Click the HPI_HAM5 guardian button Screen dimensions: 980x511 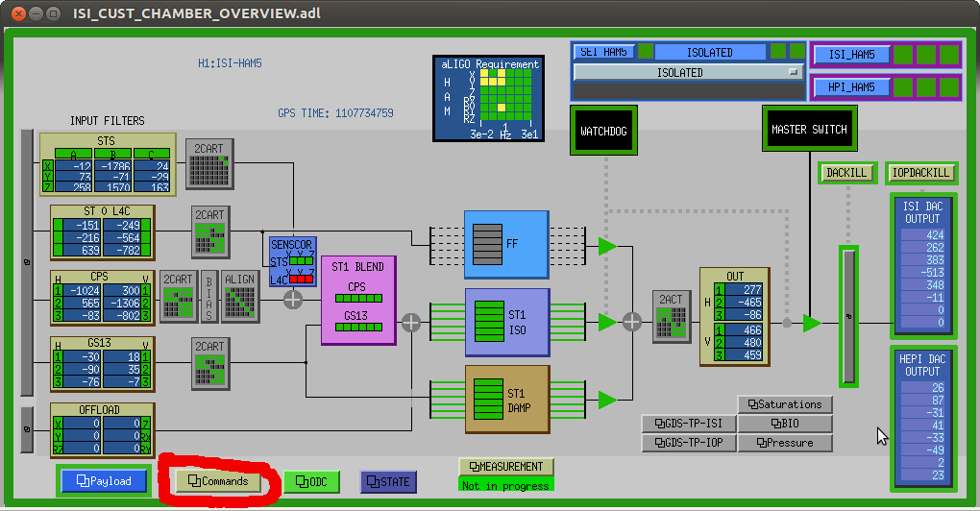point(851,87)
